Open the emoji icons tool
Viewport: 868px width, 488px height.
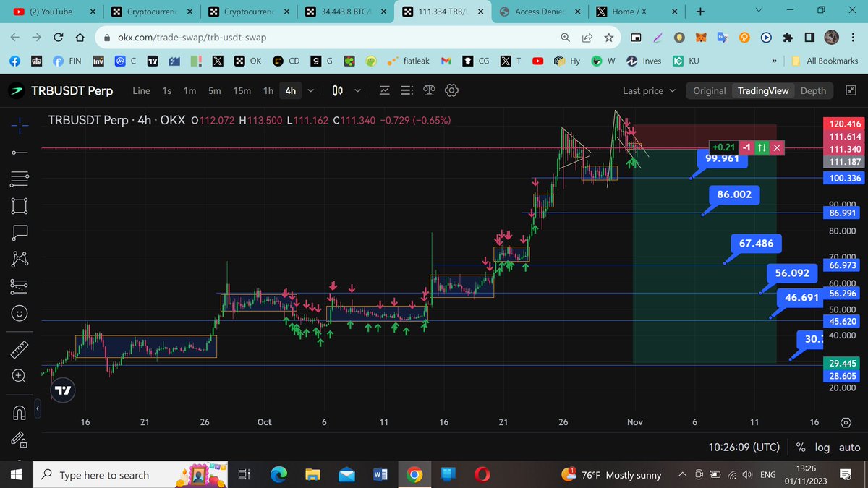pos(20,313)
